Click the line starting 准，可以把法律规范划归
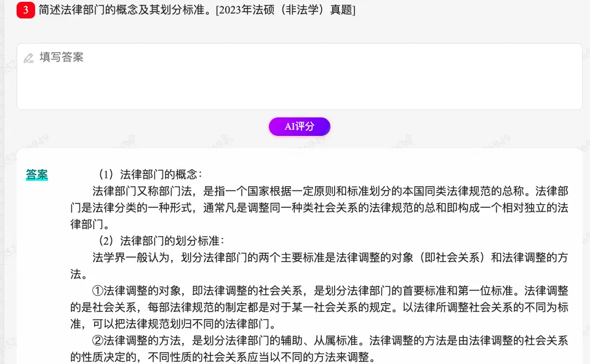 pyautogui.click(x=174, y=324)
